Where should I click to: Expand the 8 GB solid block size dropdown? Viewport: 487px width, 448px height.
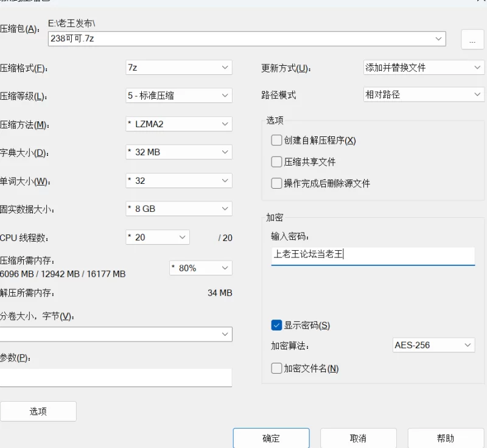click(x=178, y=209)
